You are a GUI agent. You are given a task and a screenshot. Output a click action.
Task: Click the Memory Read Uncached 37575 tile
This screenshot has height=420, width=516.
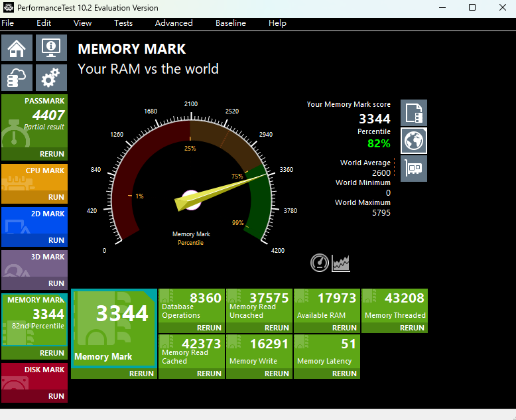pyautogui.click(x=259, y=306)
